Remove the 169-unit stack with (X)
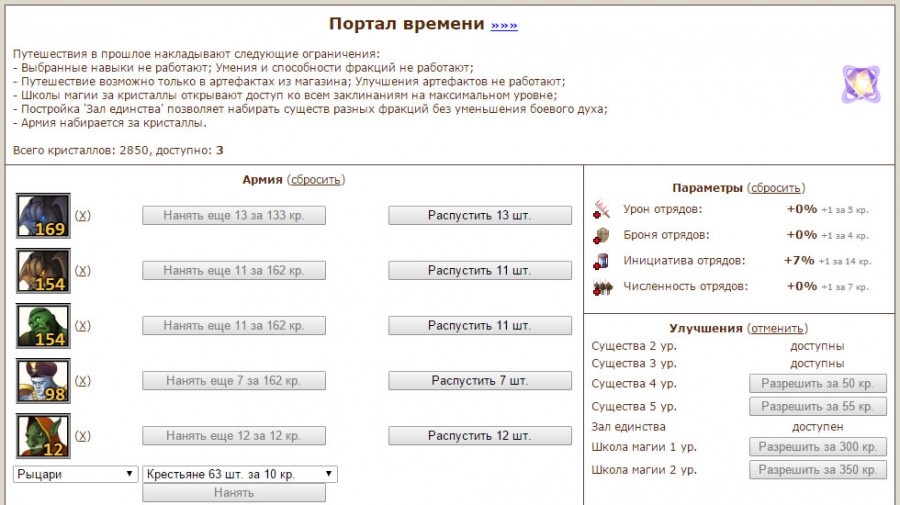 tap(83, 215)
